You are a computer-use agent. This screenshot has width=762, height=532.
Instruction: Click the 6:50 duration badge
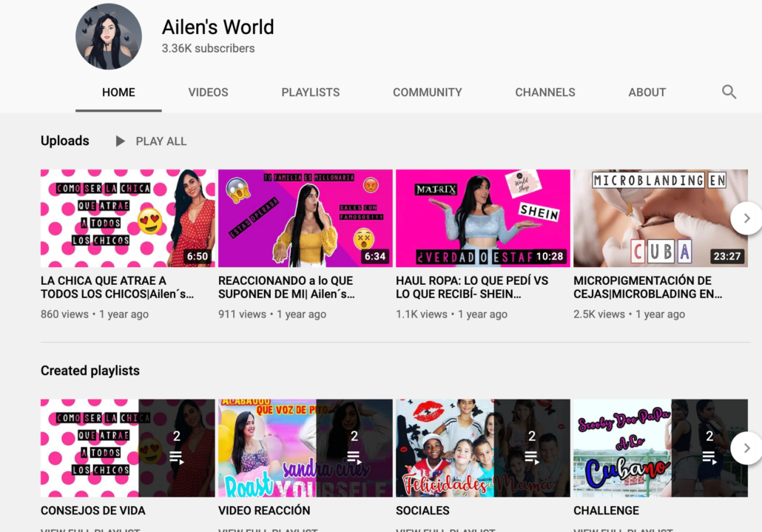pyautogui.click(x=198, y=256)
